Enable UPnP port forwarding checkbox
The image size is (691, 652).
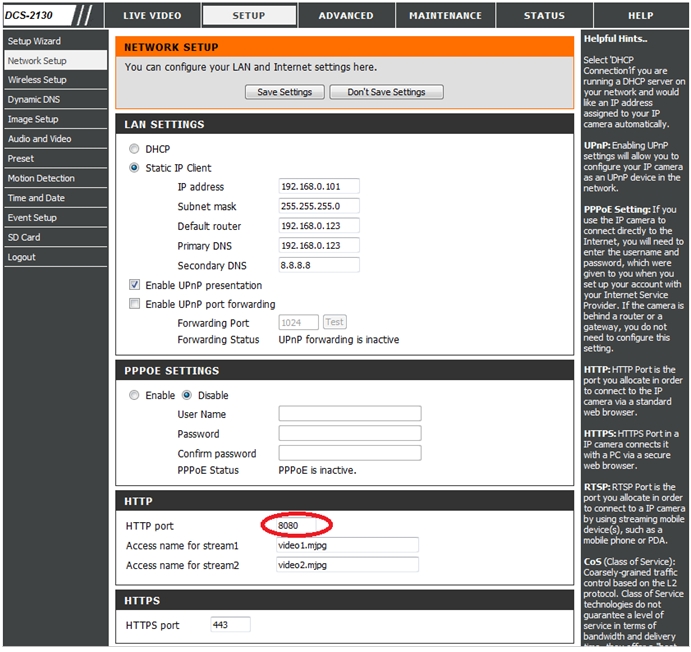(x=134, y=304)
